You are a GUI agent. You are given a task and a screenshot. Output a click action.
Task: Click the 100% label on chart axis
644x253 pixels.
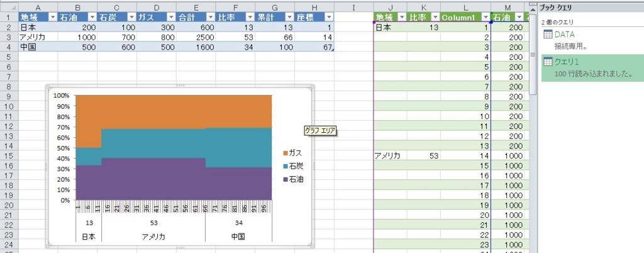coord(62,95)
